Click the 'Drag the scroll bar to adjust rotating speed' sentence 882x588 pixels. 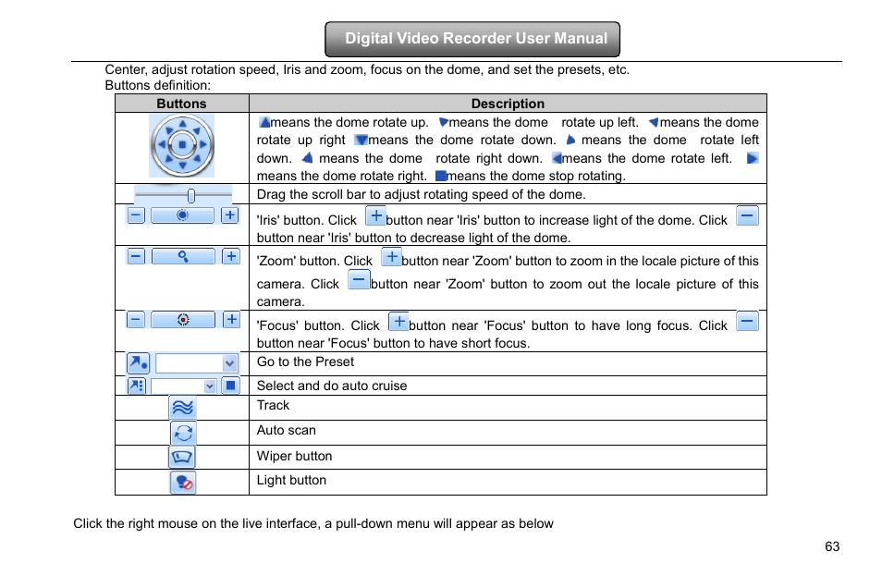(422, 195)
